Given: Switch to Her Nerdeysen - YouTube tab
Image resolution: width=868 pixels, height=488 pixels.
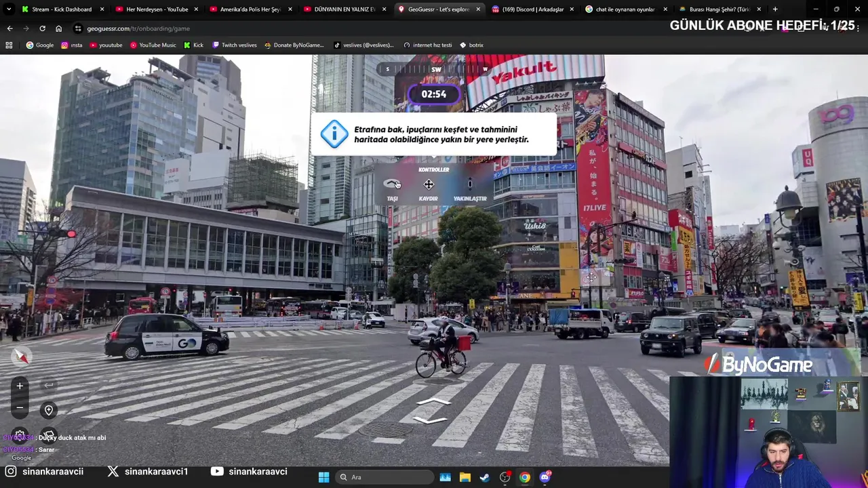Looking at the screenshot, I should 157,9.
